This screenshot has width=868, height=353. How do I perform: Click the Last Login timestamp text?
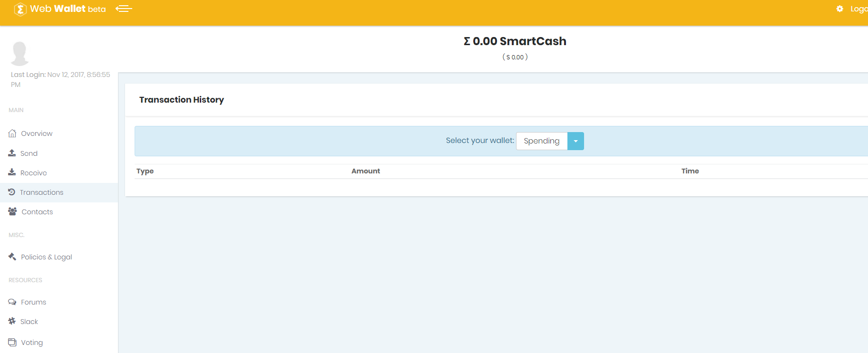coord(60,79)
